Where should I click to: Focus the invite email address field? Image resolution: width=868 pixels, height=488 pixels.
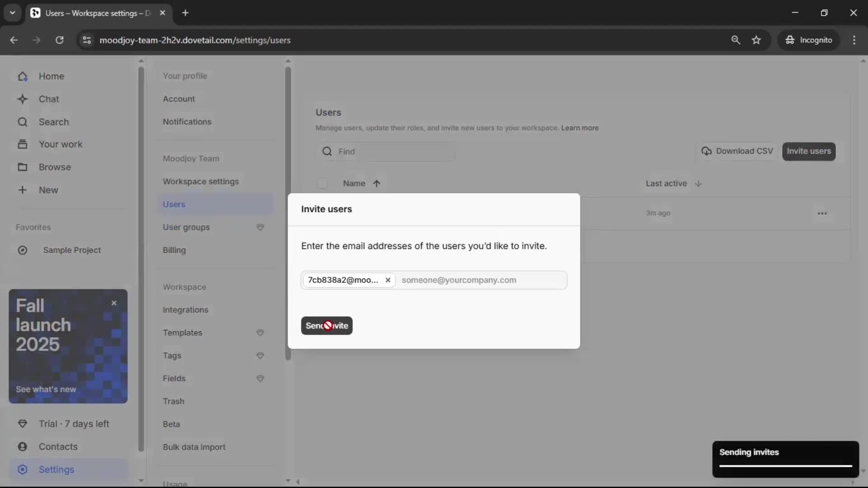(x=481, y=280)
